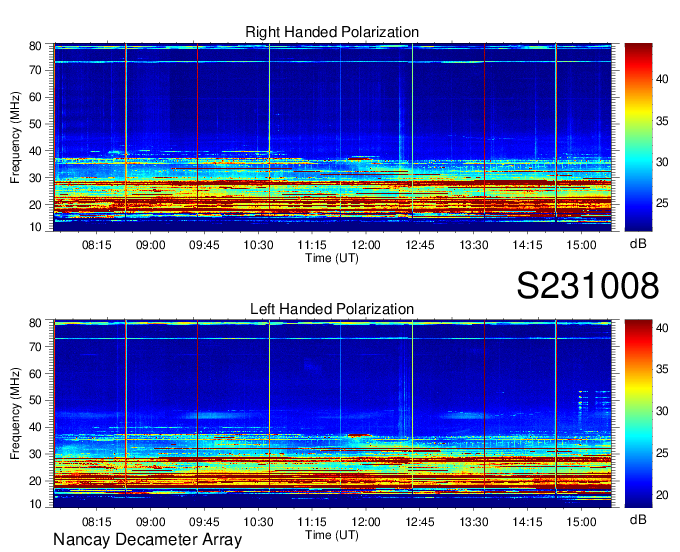This screenshot has width=680, height=552.
Task: Click the 11:15 time tick under the Right Handed plot
Action: (312, 245)
